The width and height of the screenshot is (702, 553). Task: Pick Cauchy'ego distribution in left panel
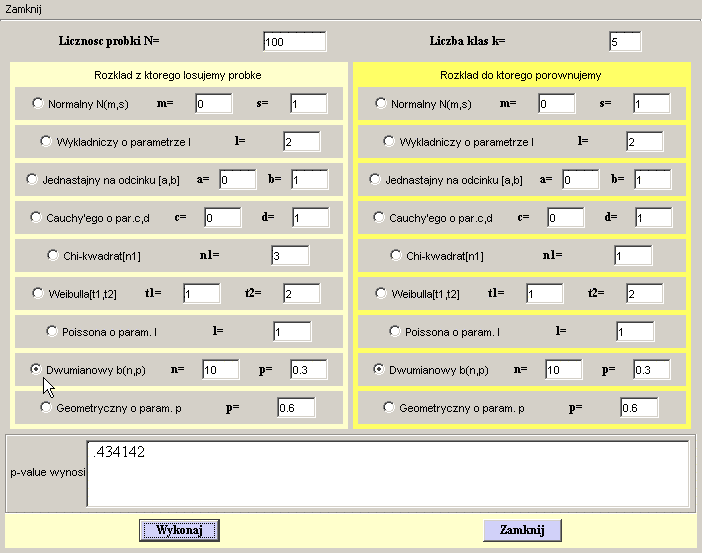[x=39, y=217]
